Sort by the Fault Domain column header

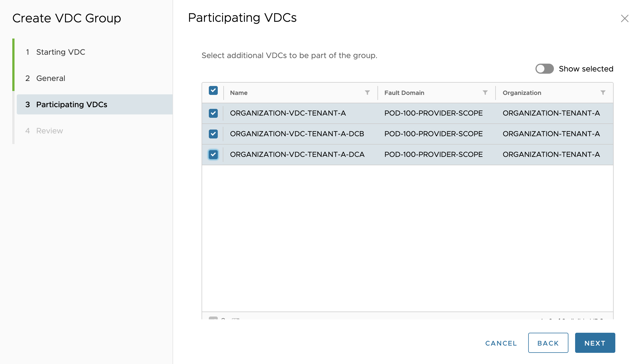[x=404, y=93]
